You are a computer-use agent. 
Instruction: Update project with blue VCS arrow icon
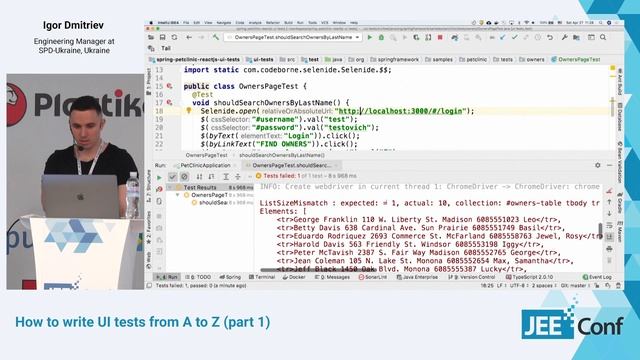click(x=502, y=38)
